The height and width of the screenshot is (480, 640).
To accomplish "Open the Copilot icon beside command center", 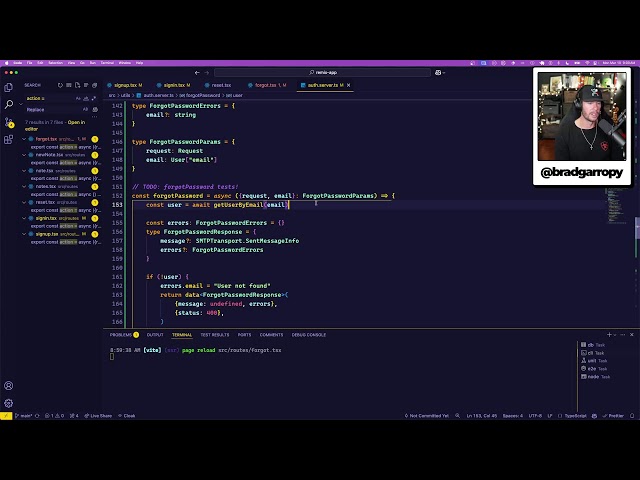I will tap(438, 73).
